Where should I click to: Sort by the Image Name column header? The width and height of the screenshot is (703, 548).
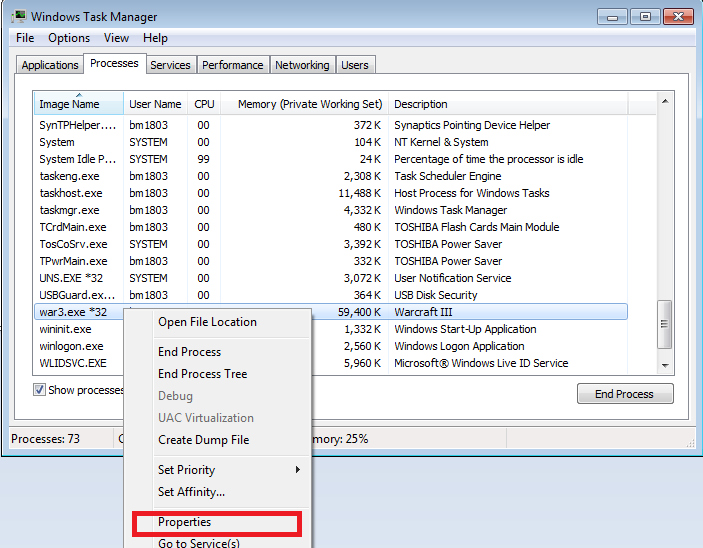(78, 104)
